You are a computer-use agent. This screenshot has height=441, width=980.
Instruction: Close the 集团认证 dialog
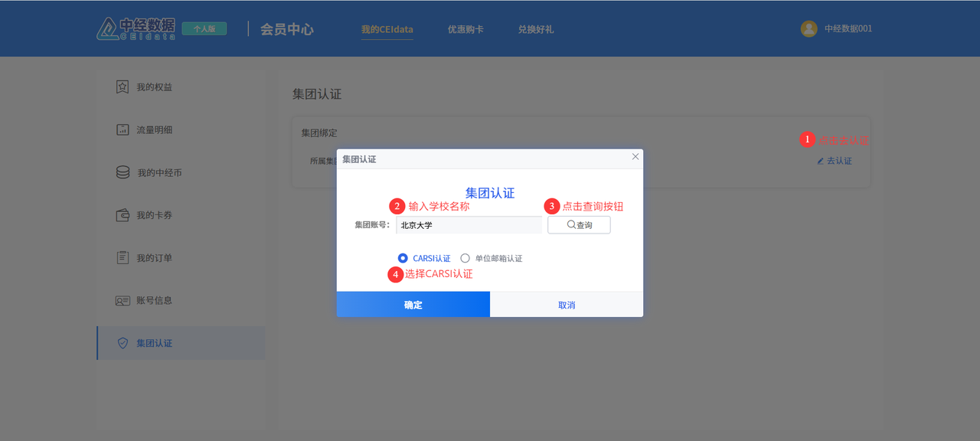tap(635, 157)
